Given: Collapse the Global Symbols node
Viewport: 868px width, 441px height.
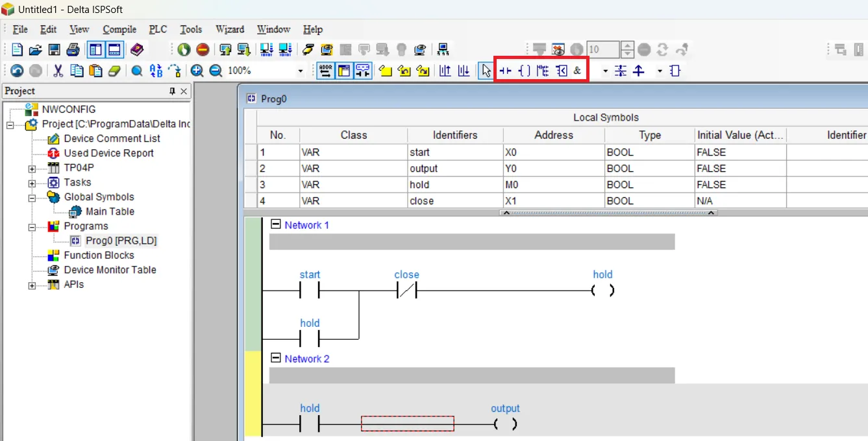Looking at the screenshot, I should coord(32,198).
